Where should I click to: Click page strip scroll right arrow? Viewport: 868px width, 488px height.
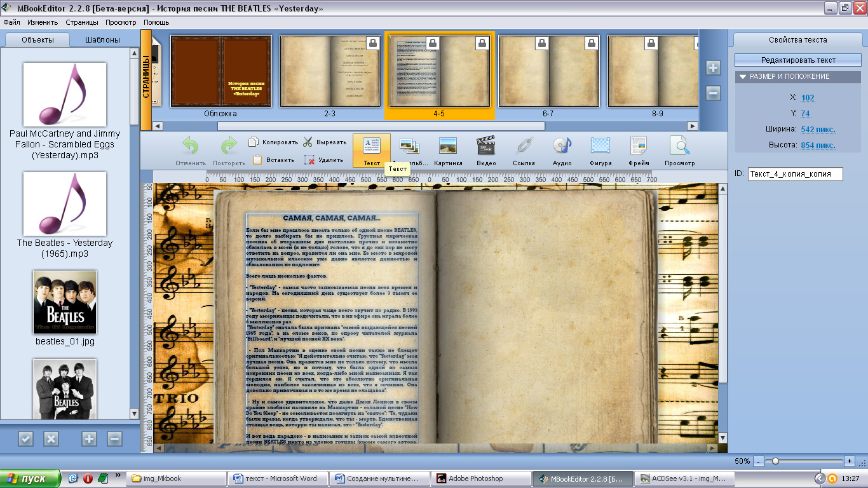[694, 126]
